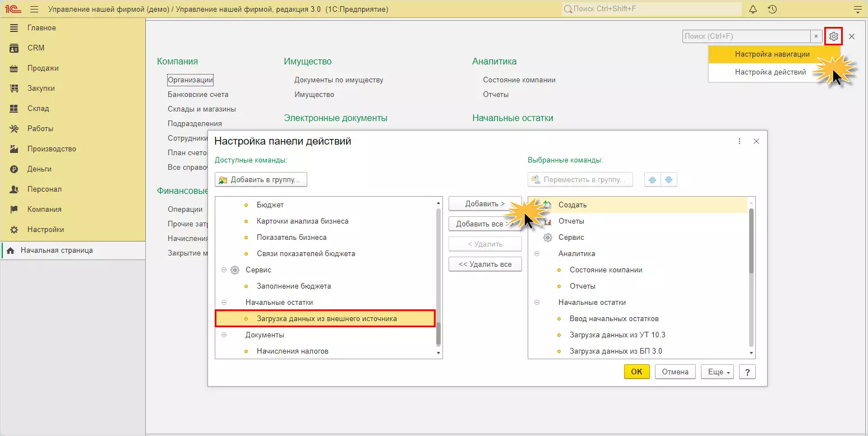Viewport: 868px width, 436px height.
Task: Select Связи показателей бюджета command
Action: click(306, 253)
